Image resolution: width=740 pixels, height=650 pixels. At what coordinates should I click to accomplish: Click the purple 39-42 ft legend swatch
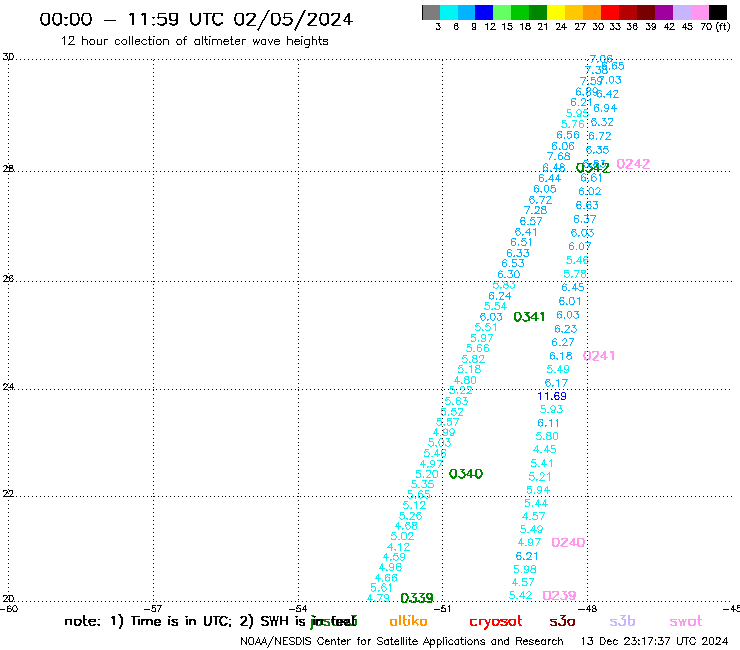coord(664,12)
